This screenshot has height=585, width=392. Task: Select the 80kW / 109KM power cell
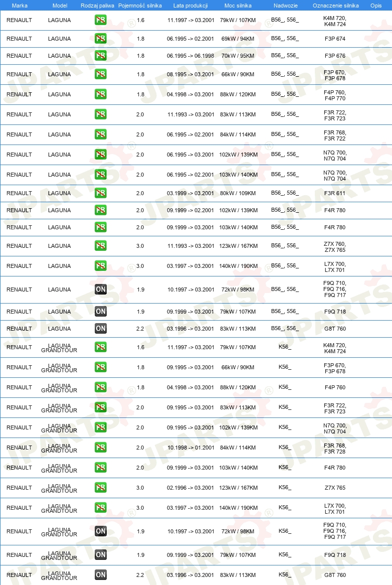238,193
